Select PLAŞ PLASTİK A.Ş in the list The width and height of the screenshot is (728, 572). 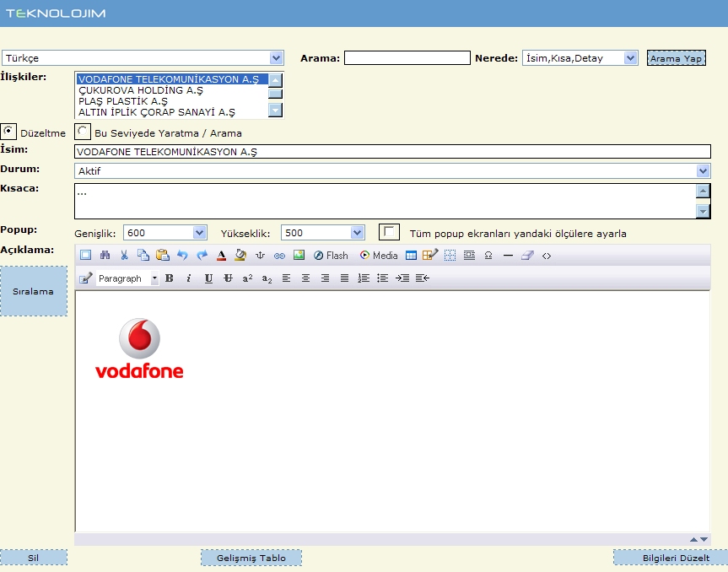coord(172,101)
